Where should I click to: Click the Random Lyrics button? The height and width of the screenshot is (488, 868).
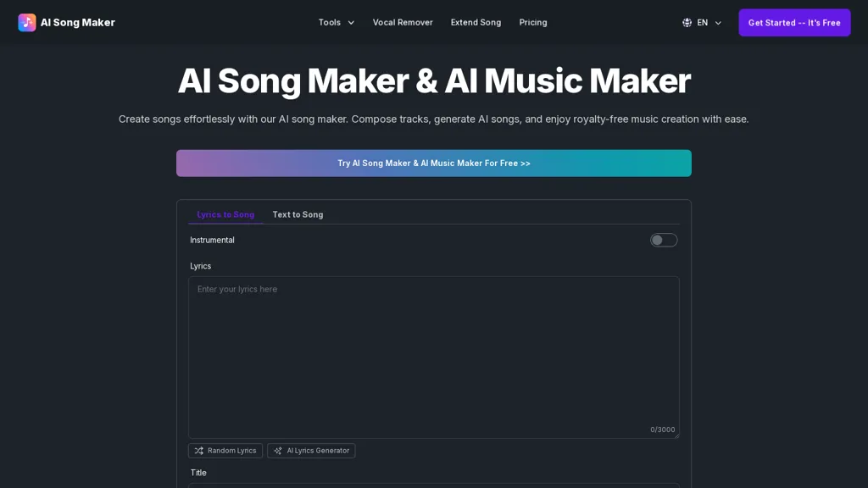pos(225,451)
